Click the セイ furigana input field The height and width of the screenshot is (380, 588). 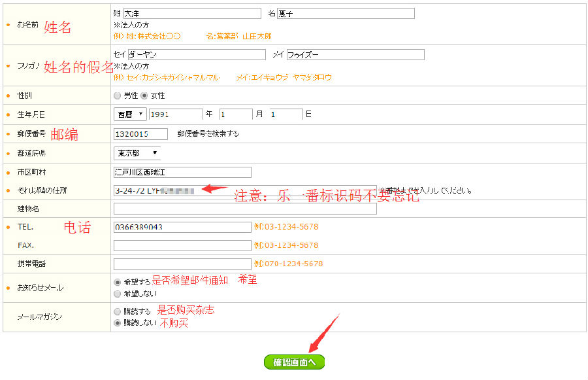(x=197, y=55)
